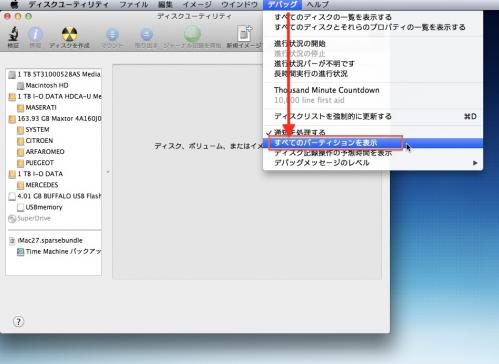Select the Time Machine バックアップ volume

tap(59, 251)
